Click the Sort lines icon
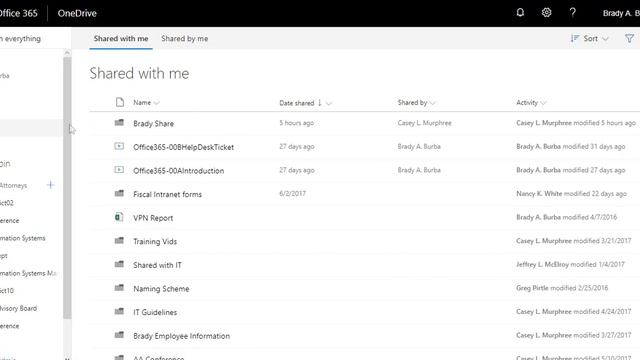Viewport: 640px width, 360px height. (x=575, y=38)
